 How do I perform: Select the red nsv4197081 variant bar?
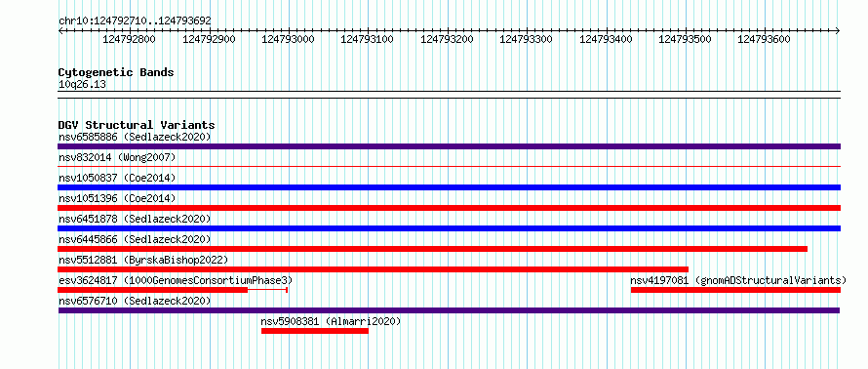pos(735,290)
